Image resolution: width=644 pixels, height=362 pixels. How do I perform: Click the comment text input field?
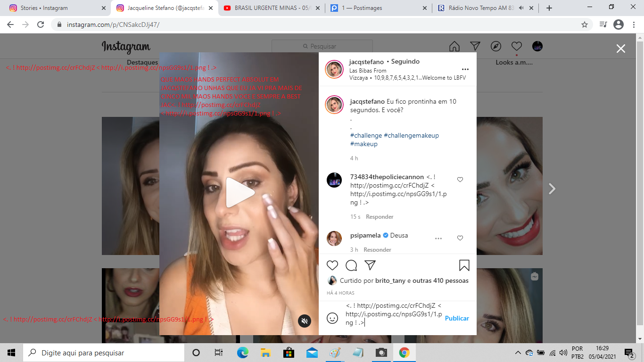(393, 314)
